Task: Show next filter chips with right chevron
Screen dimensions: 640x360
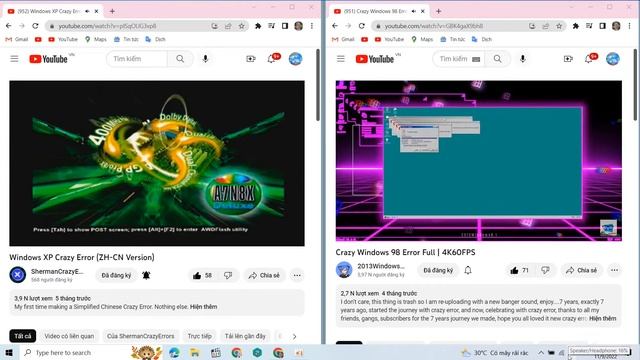Action: [294, 336]
